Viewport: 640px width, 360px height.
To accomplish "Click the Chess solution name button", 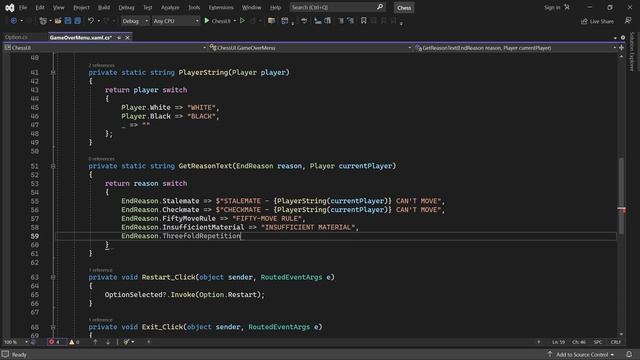I will (404, 8).
